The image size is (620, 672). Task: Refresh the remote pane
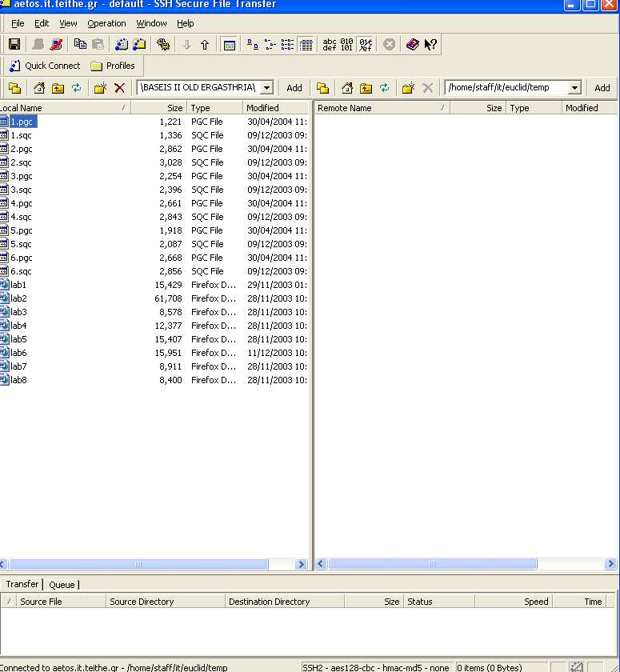click(x=384, y=88)
